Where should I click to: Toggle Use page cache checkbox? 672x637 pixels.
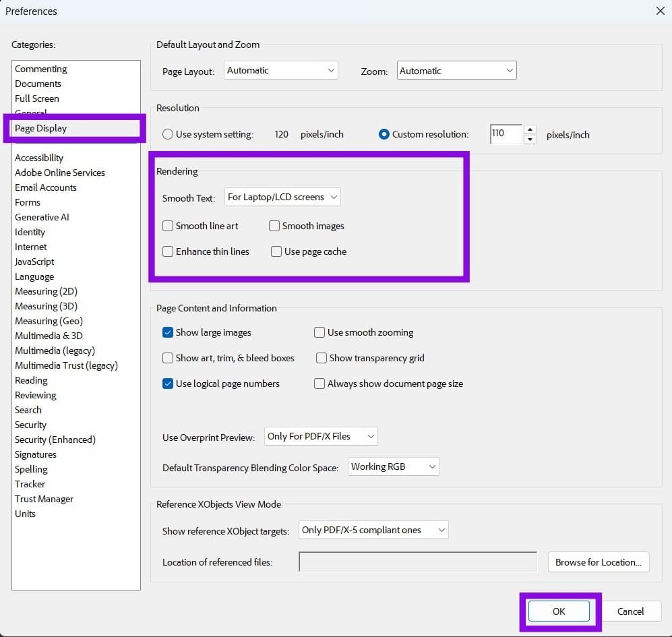(276, 251)
